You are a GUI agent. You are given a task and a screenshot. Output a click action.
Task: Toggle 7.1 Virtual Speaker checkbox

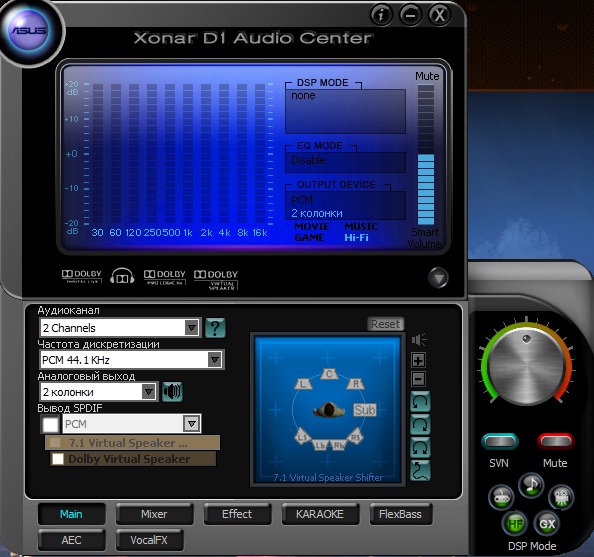click(55, 443)
